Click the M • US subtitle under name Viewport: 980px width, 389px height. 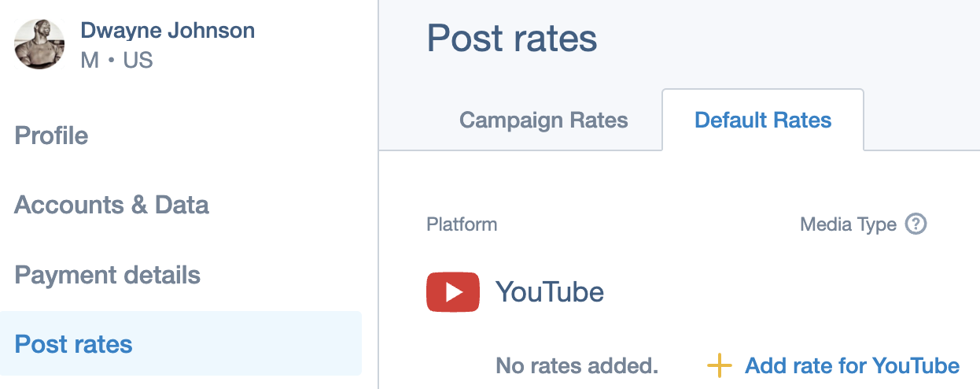116,60
